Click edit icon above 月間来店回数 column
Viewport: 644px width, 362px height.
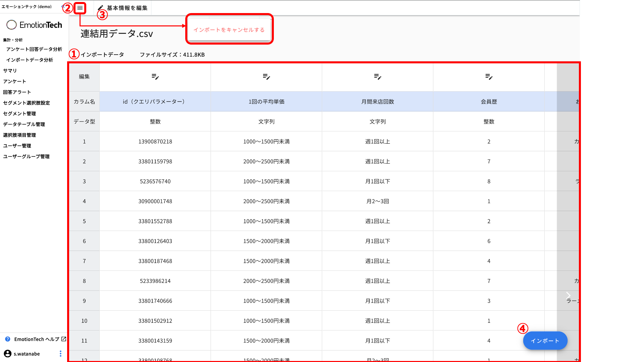point(378,77)
